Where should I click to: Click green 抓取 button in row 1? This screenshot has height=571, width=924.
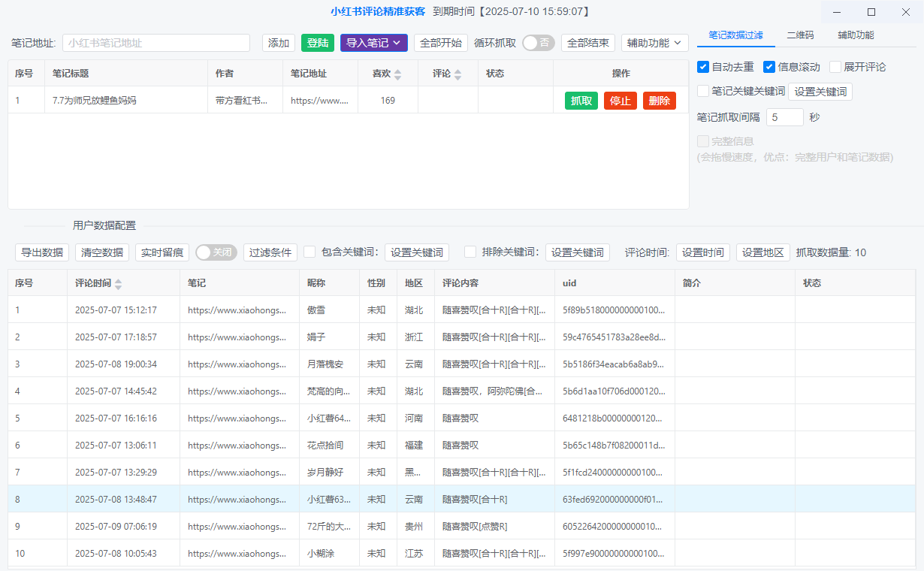[x=581, y=101]
